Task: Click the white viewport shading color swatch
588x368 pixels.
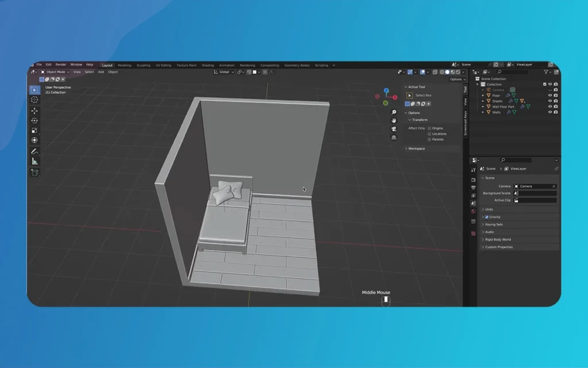Action: [256, 71]
